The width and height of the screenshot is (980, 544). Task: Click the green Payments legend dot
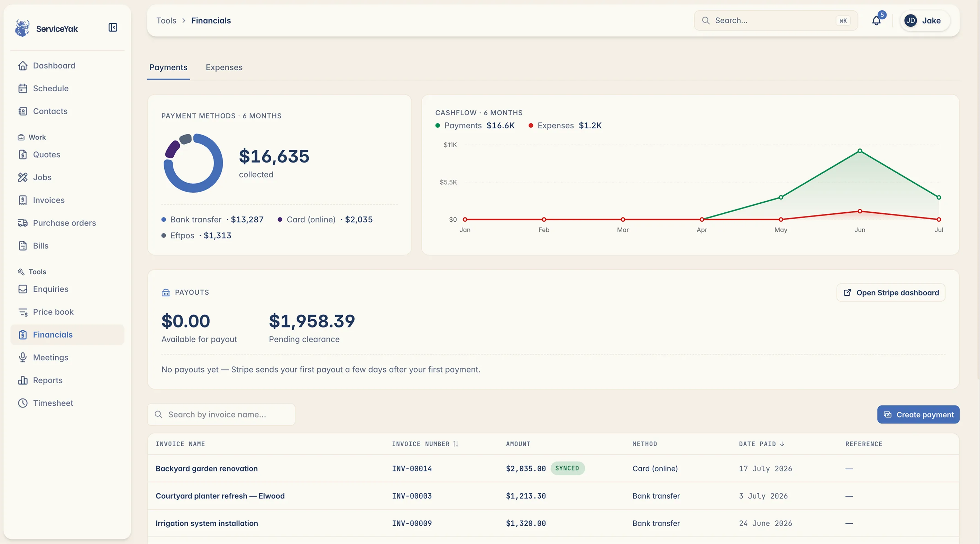tap(438, 126)
